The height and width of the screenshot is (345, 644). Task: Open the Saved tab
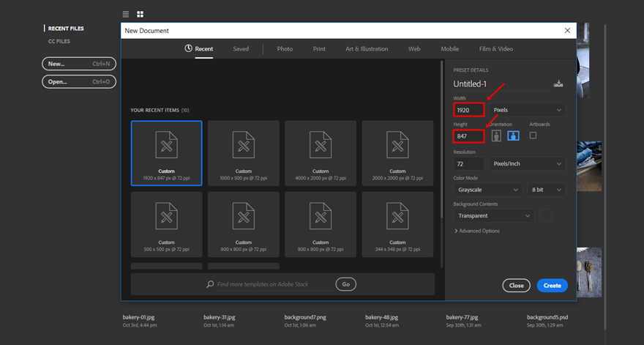tap(241, 48)
